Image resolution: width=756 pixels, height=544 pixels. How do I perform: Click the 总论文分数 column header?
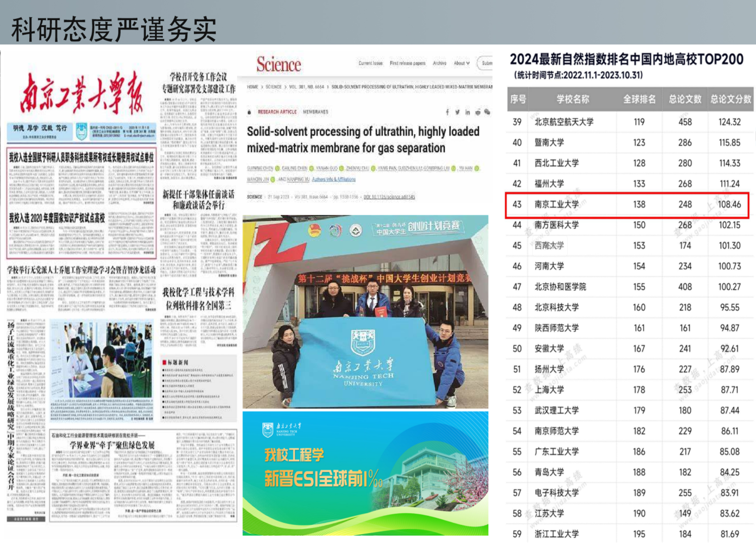(x=731, y=99)
